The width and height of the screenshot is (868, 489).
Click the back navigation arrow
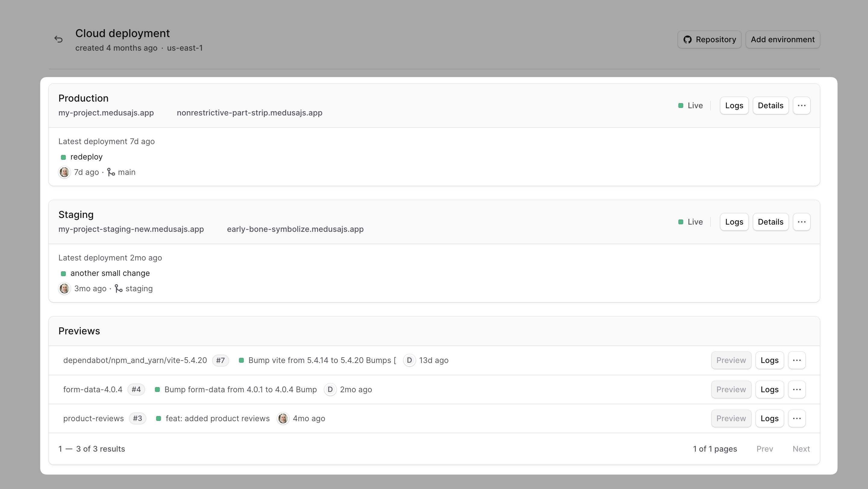tap(59, 39)
